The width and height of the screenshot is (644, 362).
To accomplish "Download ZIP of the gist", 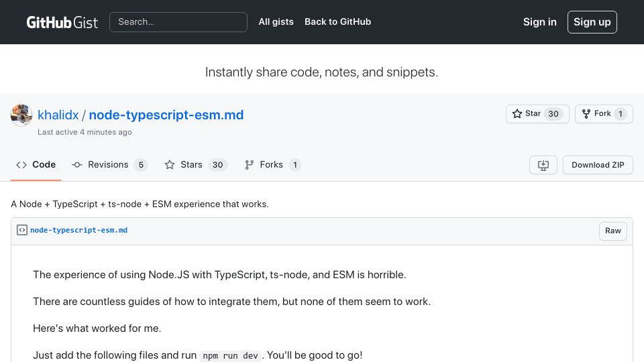I will click(598, 165).
